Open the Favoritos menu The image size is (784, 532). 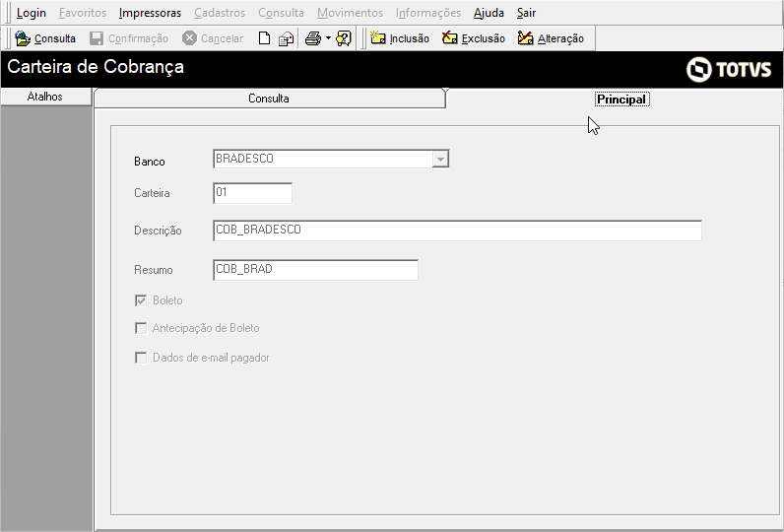pos(83,13)
